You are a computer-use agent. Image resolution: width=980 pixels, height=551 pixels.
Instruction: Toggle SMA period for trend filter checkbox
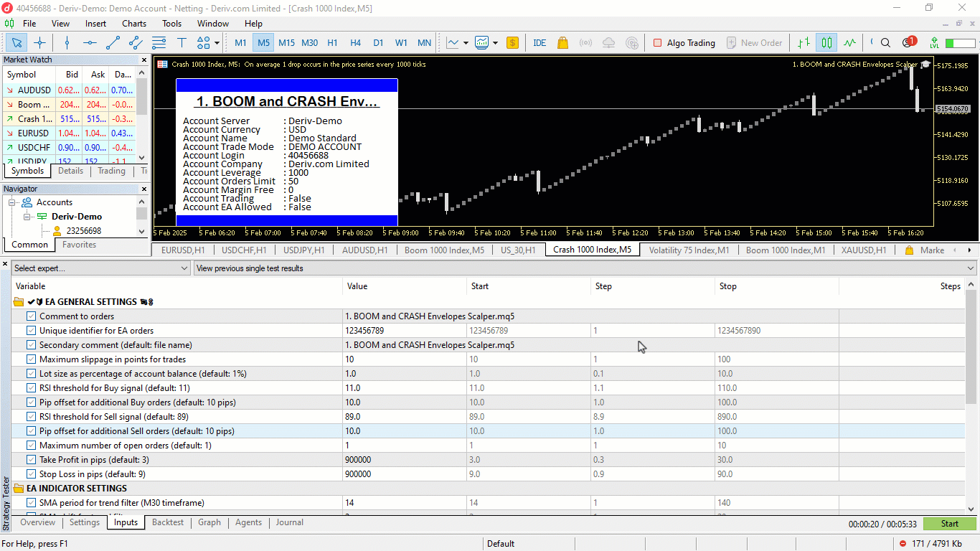[31, 503]
